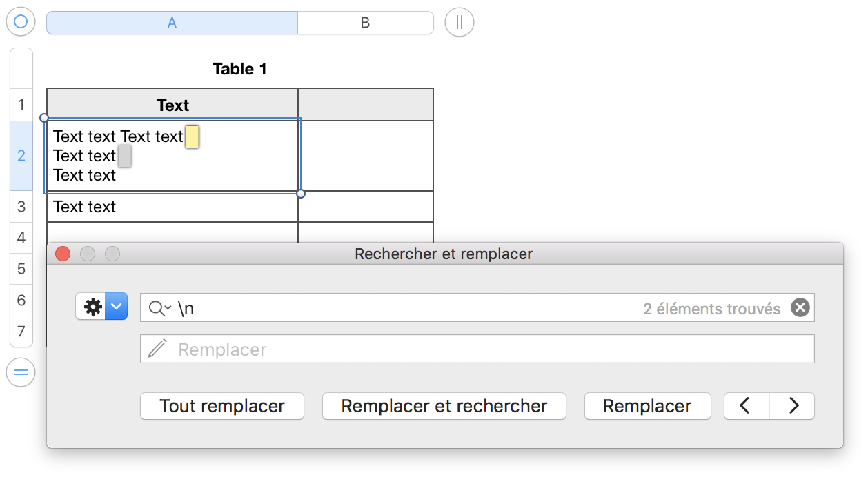The height and width of the screenshot is (477, 868).
Task: Open the find options gear menu
Action: pyautogui.click(x=101, y=307)
